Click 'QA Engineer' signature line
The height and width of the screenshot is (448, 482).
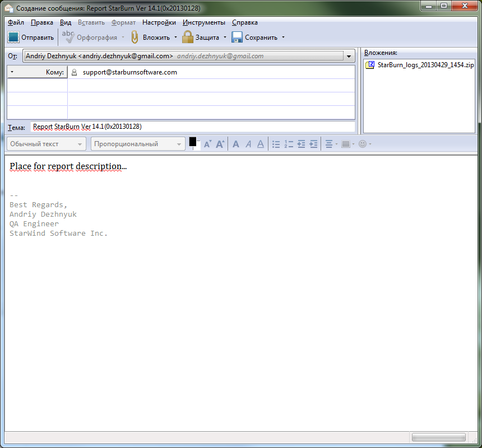click(x=34, y=224)
